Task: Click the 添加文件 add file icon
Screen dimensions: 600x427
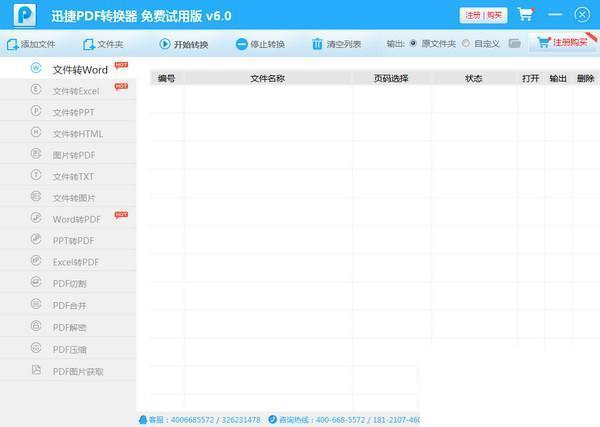Action: point(12,44)
